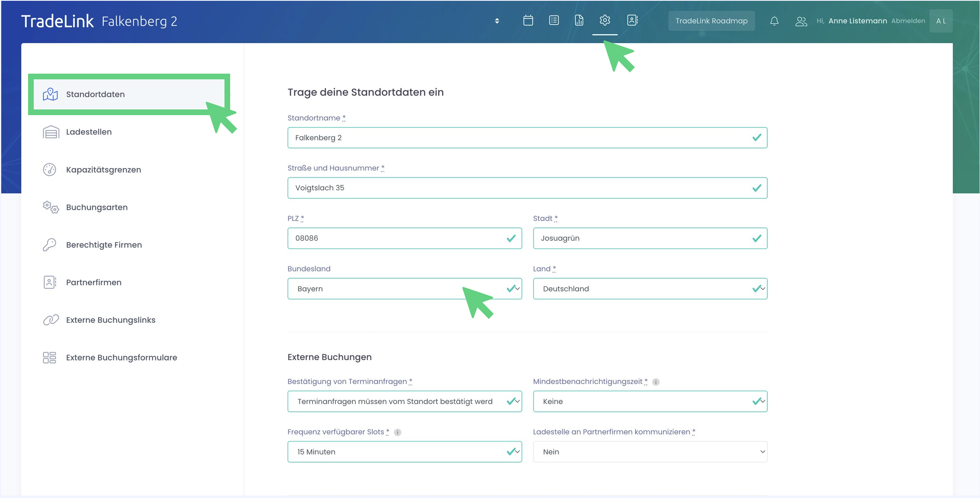Open the location switcher arrows
The image size is (980, 498).
(497, 21)
